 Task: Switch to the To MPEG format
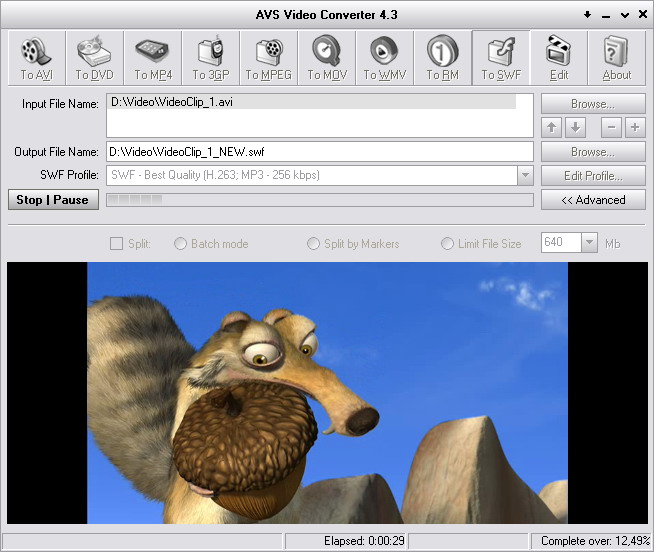tap(268, 58)
